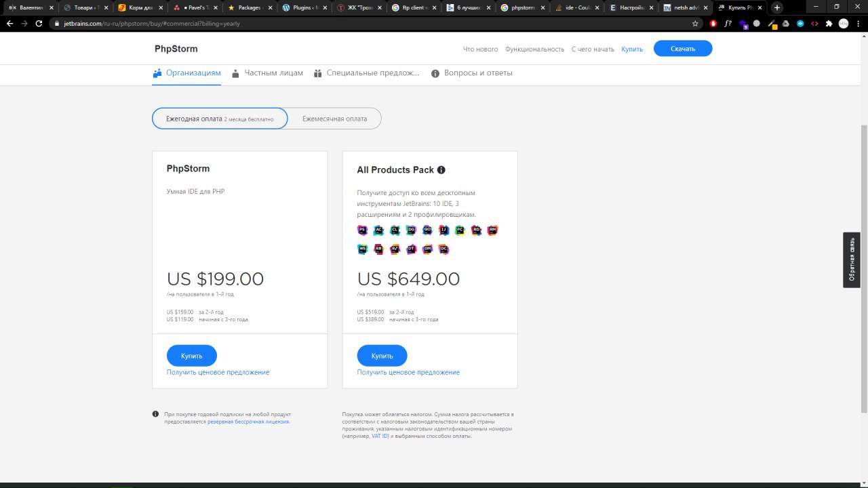
Task: Open the Специальные предложения tab
Action: pos(367,73)
